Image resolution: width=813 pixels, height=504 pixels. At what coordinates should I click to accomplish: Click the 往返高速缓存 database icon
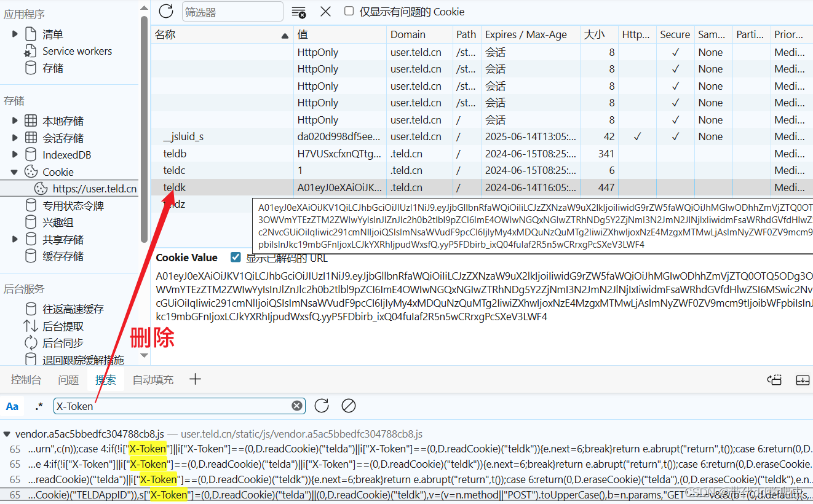coord(31,309)
